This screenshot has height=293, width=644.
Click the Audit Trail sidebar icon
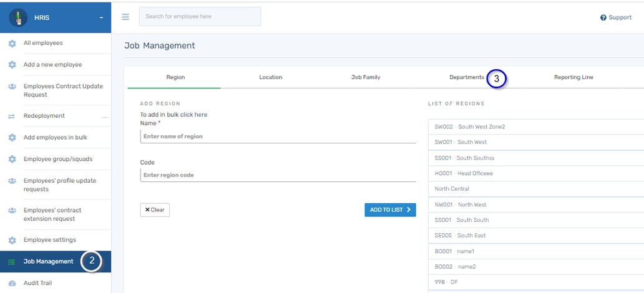pyautogui.click(x=12, y=283)
